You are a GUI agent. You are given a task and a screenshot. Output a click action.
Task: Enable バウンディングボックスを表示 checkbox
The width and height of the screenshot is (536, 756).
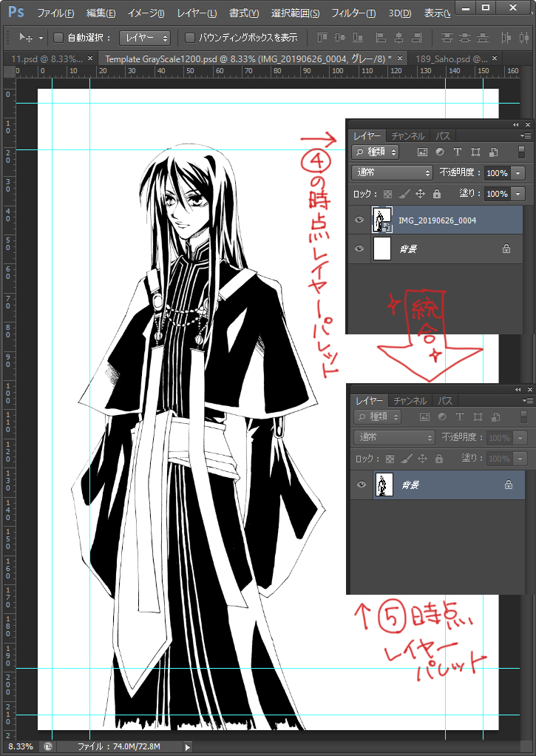(190, 38)
